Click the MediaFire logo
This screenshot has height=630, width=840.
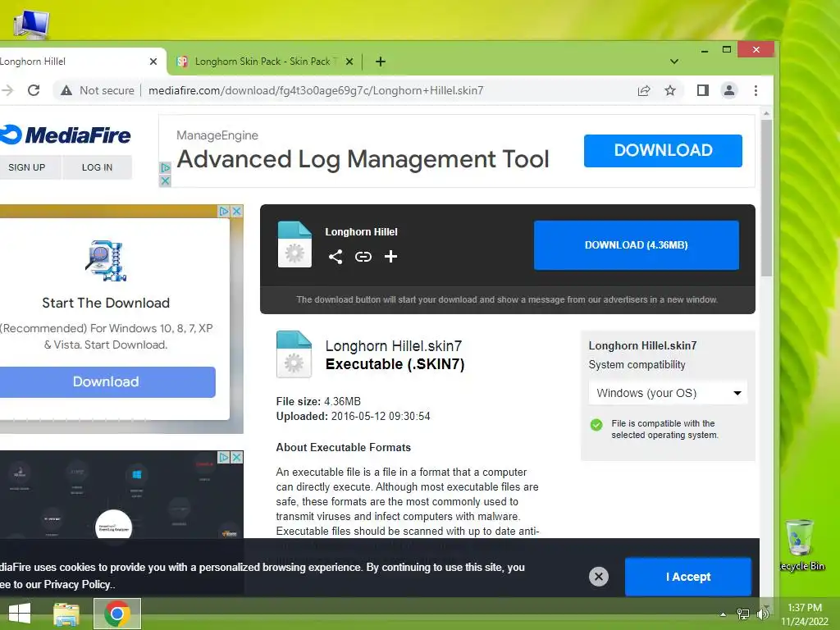(x=65, y=135)
